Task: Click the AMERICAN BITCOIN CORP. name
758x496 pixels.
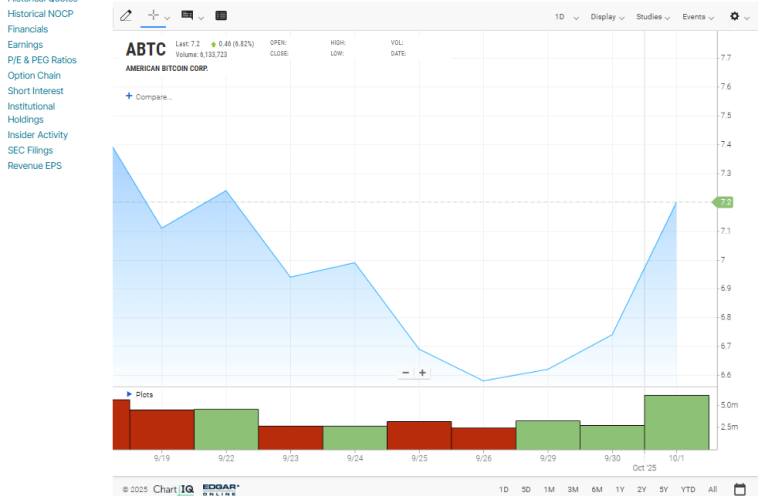Action: pyautogui.click(x=167, y=69)
